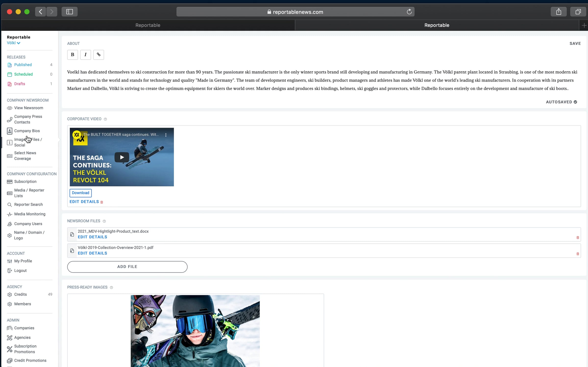Delete the 2021_MDV-Hightlight-Product_text.docx file
Image resolution: width=588 pixels, height=367 pixels.
point(578,237)
